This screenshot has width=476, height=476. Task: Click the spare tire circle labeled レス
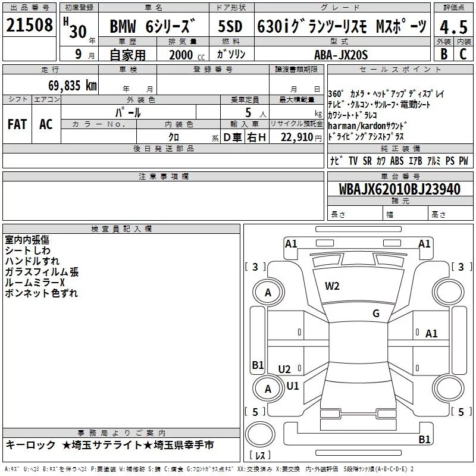pyautogui.click(x=260, y=434)
